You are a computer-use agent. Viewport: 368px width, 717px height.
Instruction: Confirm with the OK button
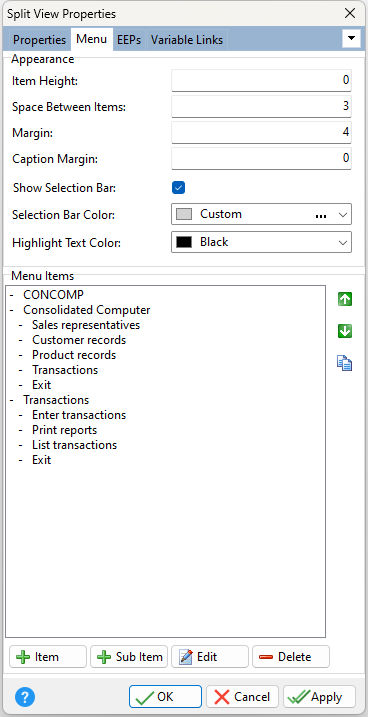coord(165,697)
